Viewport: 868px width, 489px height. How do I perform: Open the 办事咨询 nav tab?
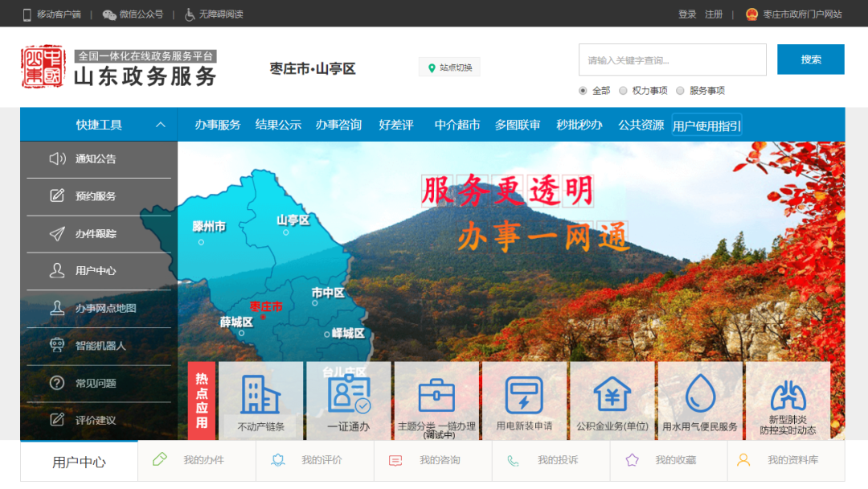coord(338,125)
